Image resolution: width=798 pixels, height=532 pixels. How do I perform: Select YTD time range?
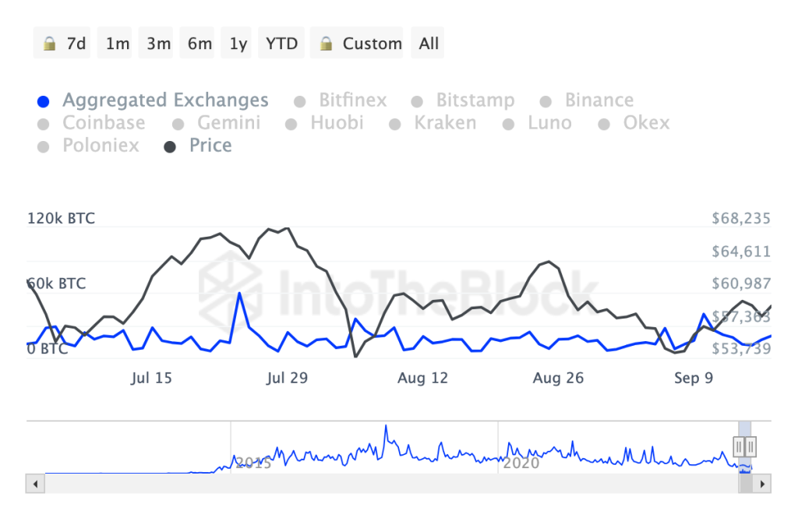point(281,44)
